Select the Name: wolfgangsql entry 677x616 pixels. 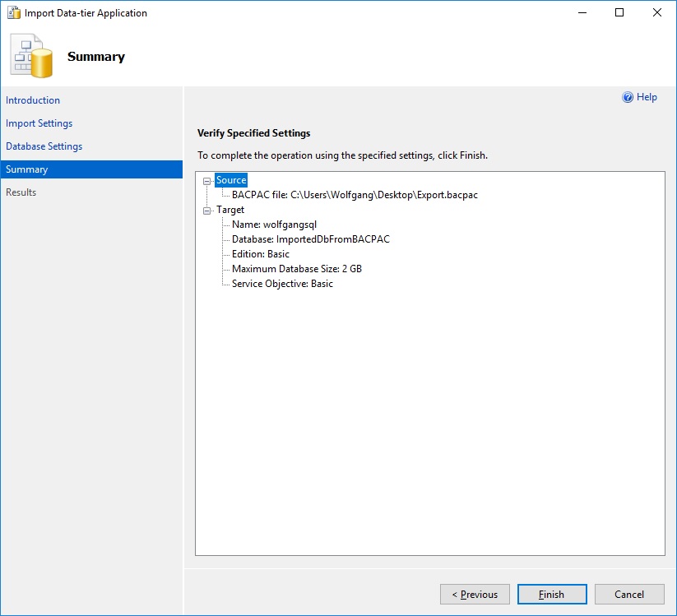[274, 225]
